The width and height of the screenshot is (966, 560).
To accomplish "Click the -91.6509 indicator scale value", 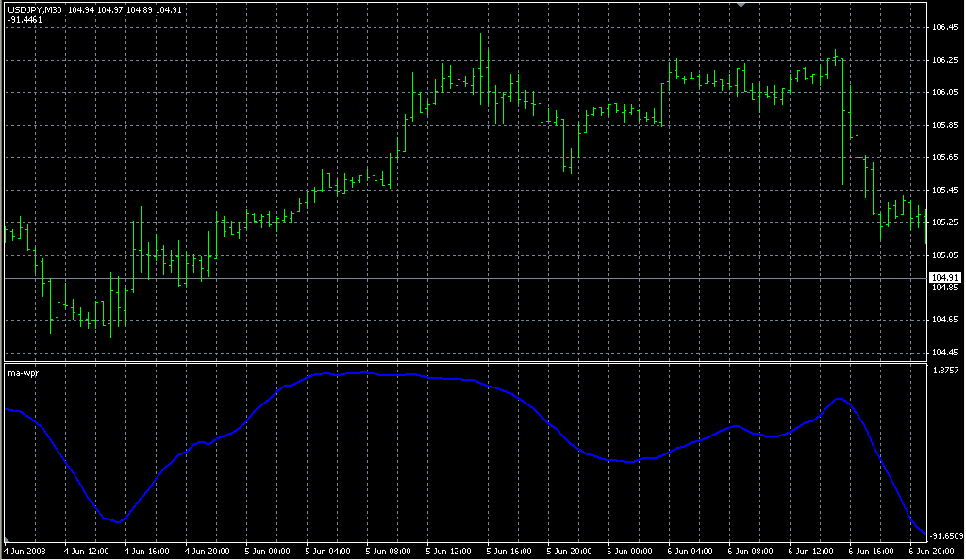I will click(945, 535).
